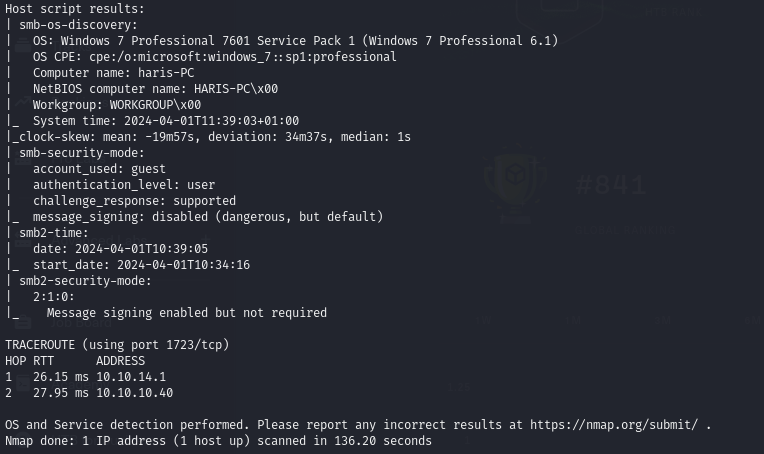Click the faint #841 rank number

point(611,186)
